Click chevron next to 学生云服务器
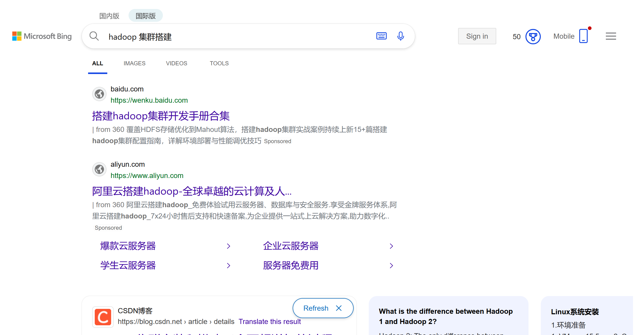This screenshot has height=335, width=644. point(229,266)
